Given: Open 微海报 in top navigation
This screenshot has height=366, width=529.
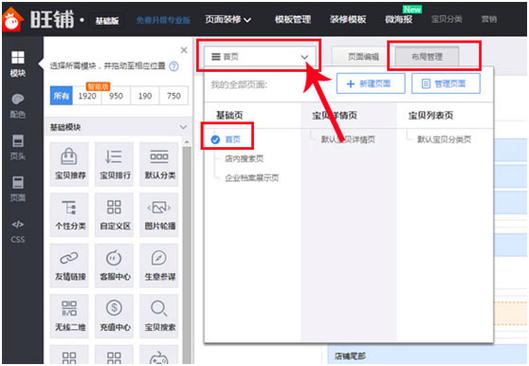Looking at the screenshot, I should tap(398, 20).
